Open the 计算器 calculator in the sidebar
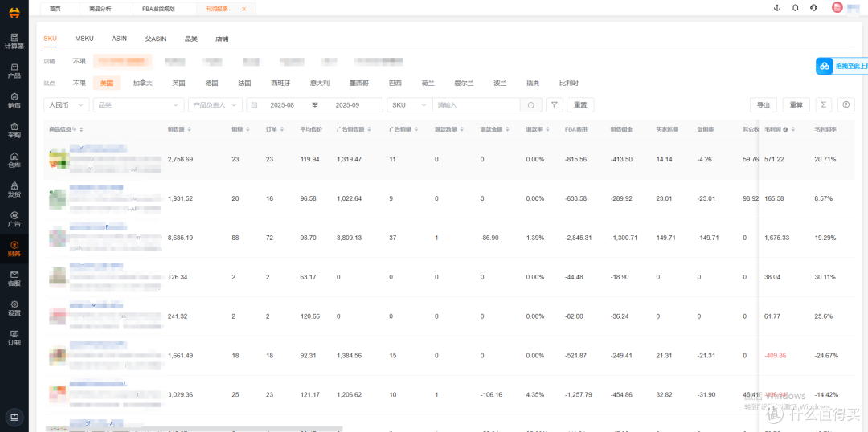 [x=14, y=41]
